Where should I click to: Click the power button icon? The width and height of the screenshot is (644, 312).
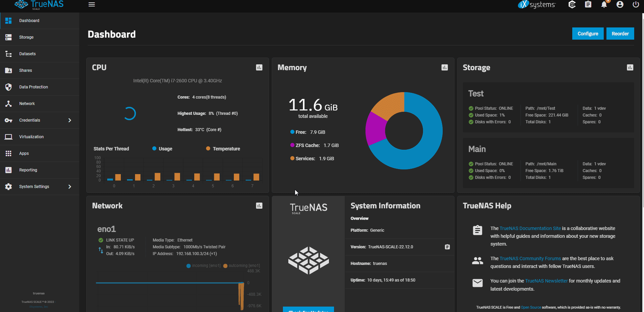click(x=636, y=4)
